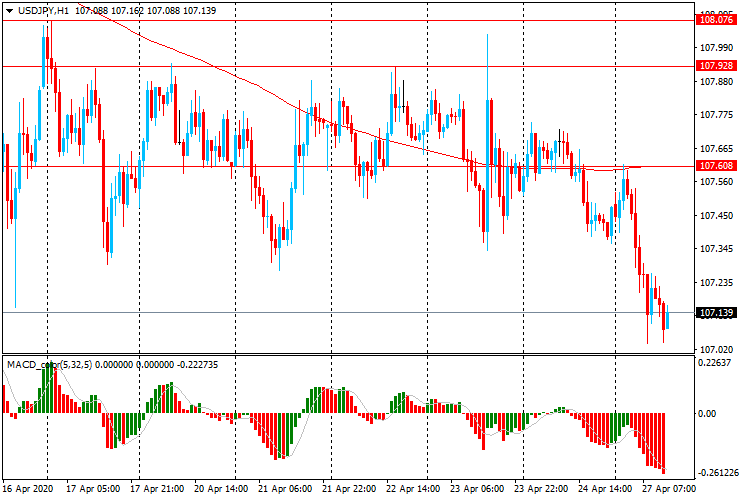Select the 108.076 red price level tag
This screenshot has width=740, height=500.
[716, 20]
